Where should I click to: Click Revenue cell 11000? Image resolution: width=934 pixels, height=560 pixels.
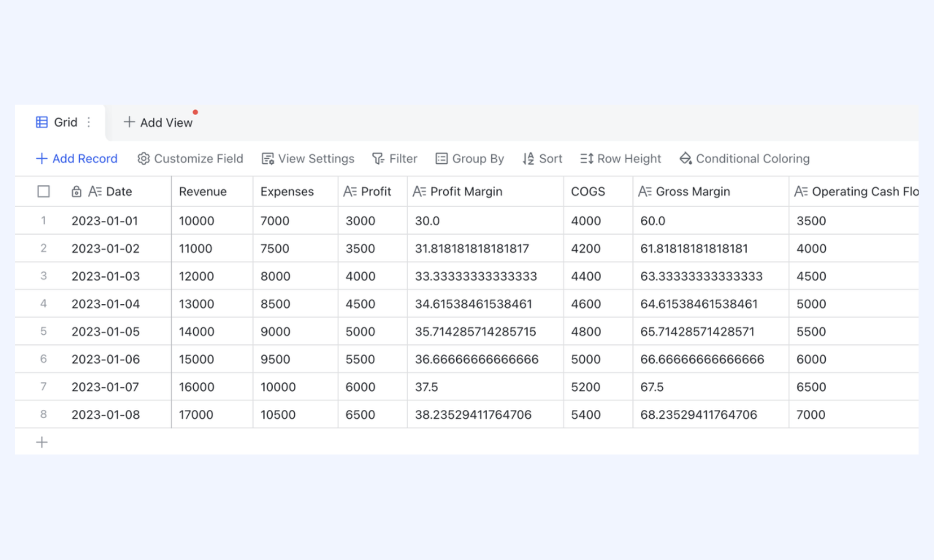click(212, 248)
